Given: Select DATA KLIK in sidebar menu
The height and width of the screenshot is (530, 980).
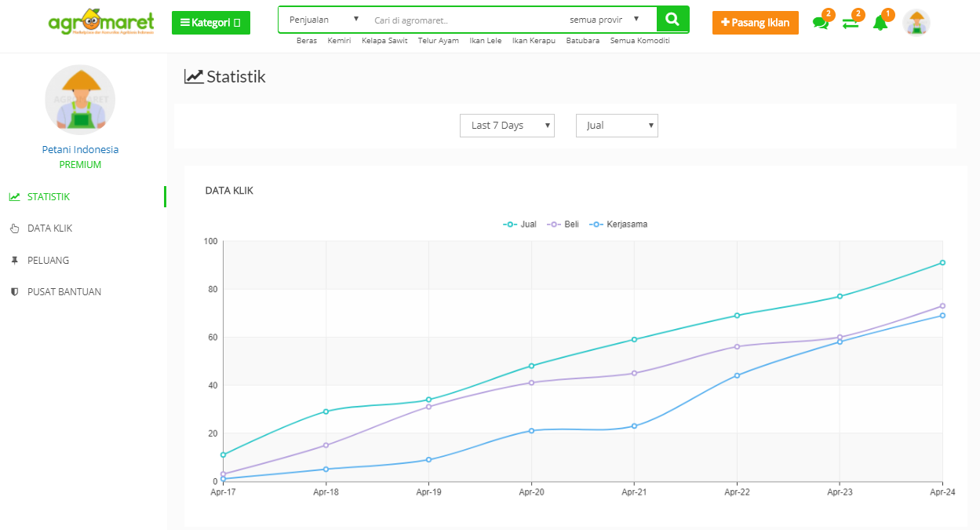Looking at the screenshot, I should (49, 228).
